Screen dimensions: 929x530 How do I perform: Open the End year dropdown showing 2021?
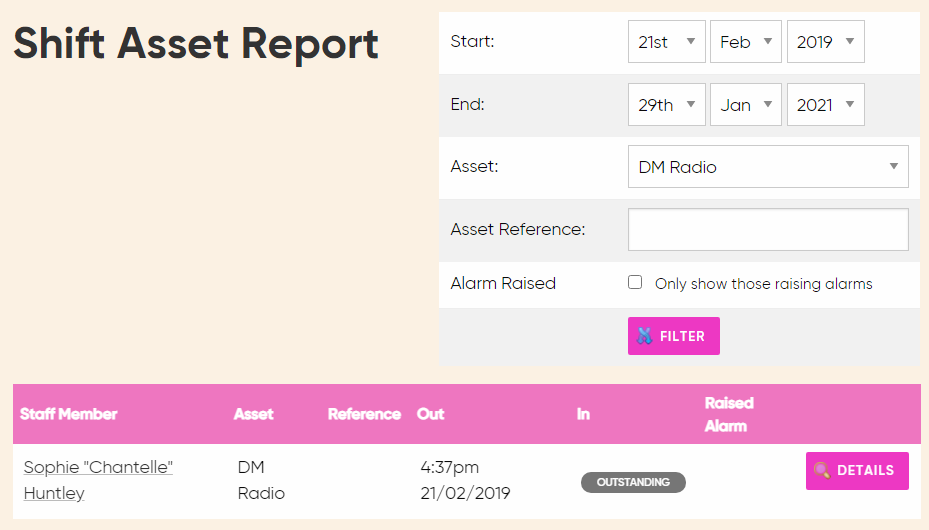pyautogui.click(x=825, y=105)
